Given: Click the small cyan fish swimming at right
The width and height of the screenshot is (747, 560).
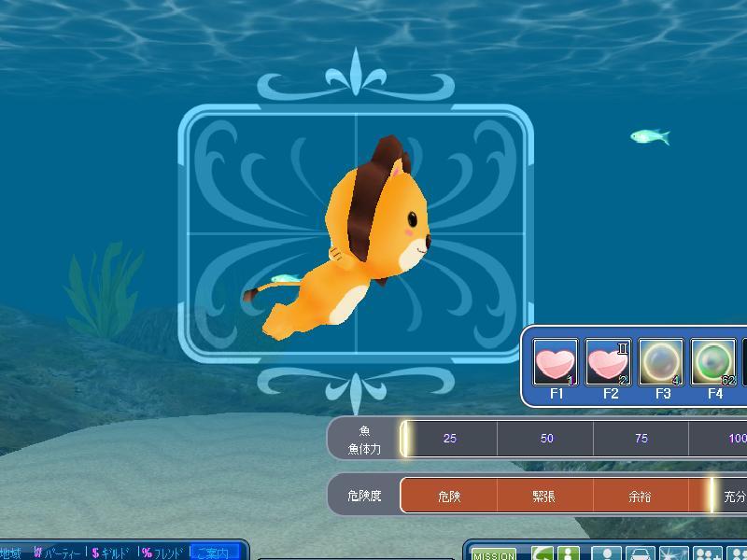Looking at the screenshot, I should coord(650,137).
